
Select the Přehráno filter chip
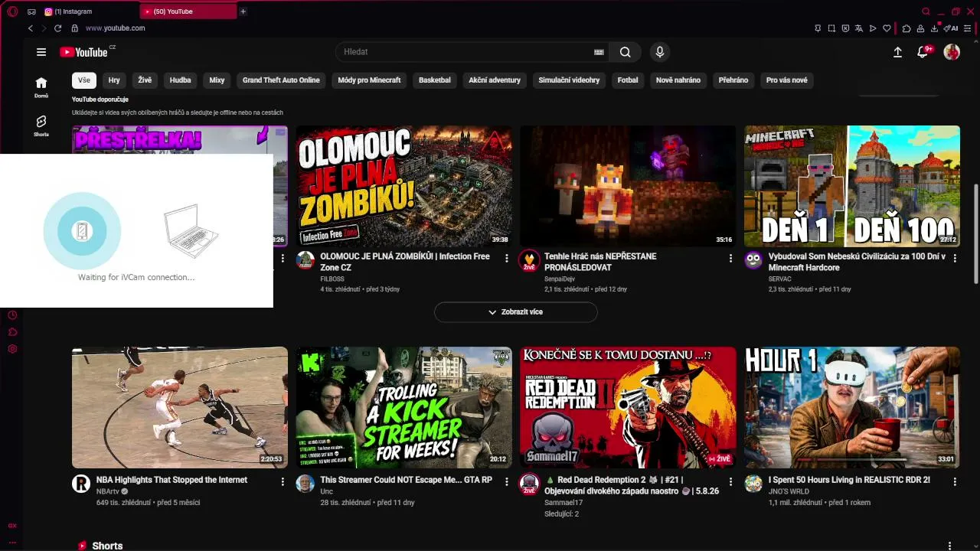[733, 80]
